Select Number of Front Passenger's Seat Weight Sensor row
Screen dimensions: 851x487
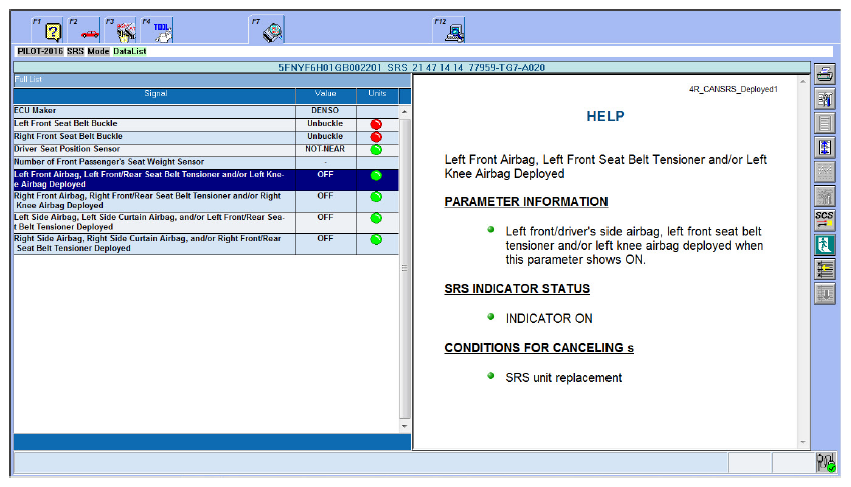point(206,162)
